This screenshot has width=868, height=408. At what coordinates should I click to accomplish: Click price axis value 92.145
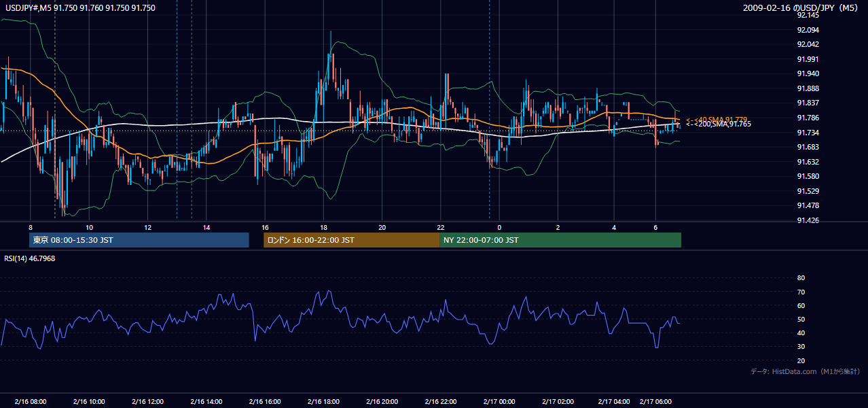pyautogui.click(x=808, y=16)
